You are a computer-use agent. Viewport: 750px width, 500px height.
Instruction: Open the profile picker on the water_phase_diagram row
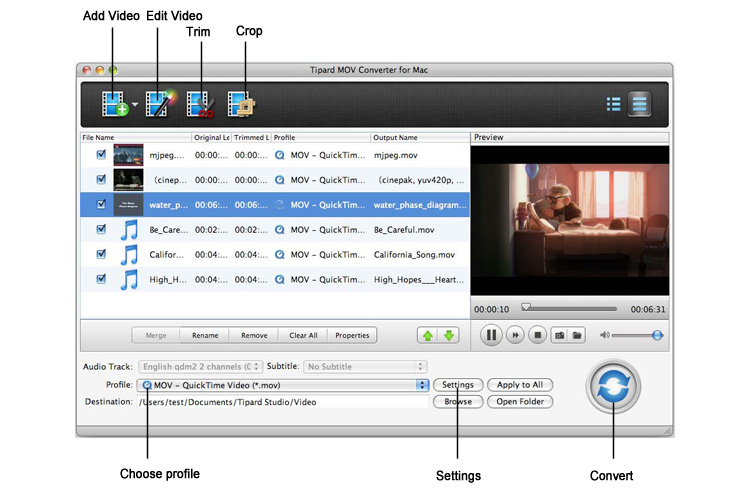280,205
